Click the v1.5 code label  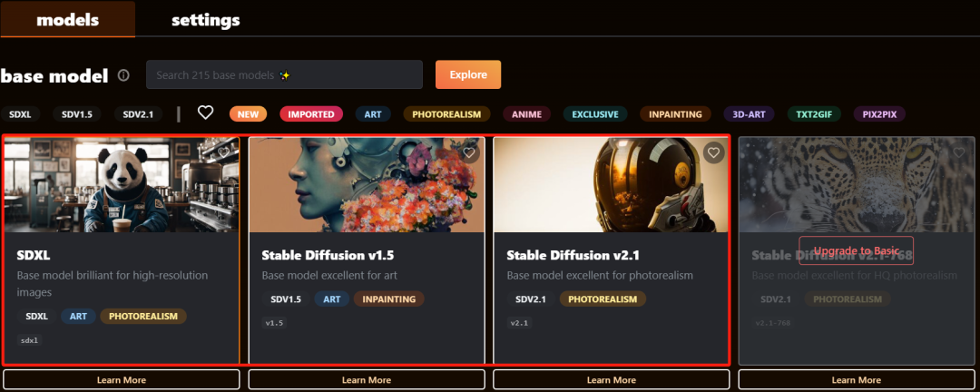[x=274, y=323]
